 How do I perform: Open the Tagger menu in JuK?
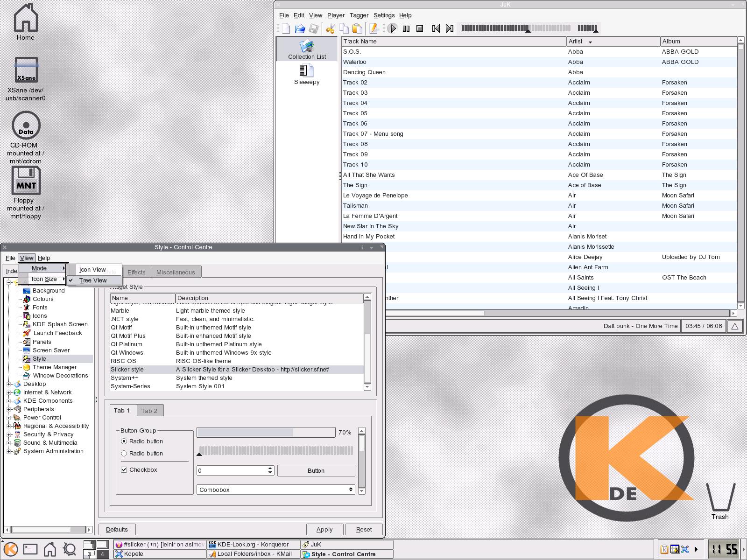[359, 15]
